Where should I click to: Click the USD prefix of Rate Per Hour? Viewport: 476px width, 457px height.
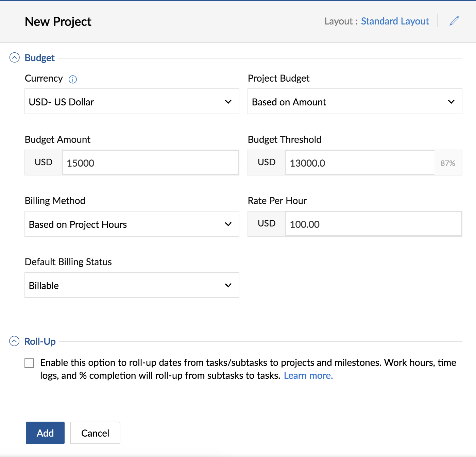click(267, 223)
